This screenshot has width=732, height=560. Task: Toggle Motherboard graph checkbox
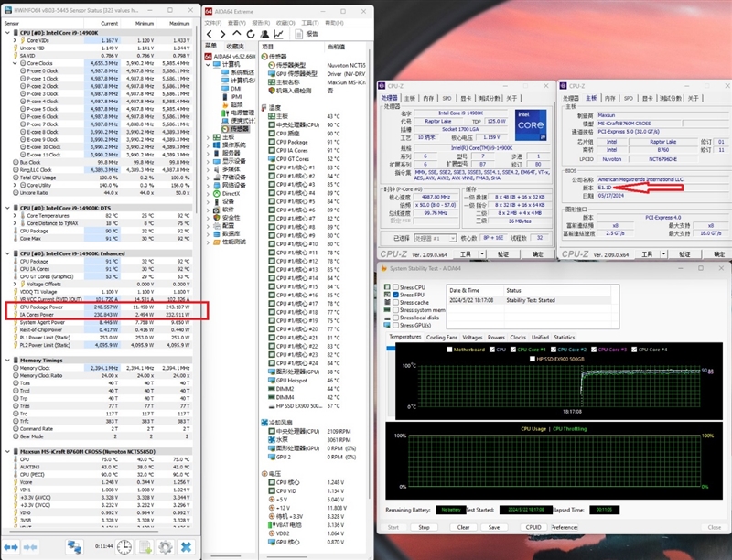click(x=449, y=349)
